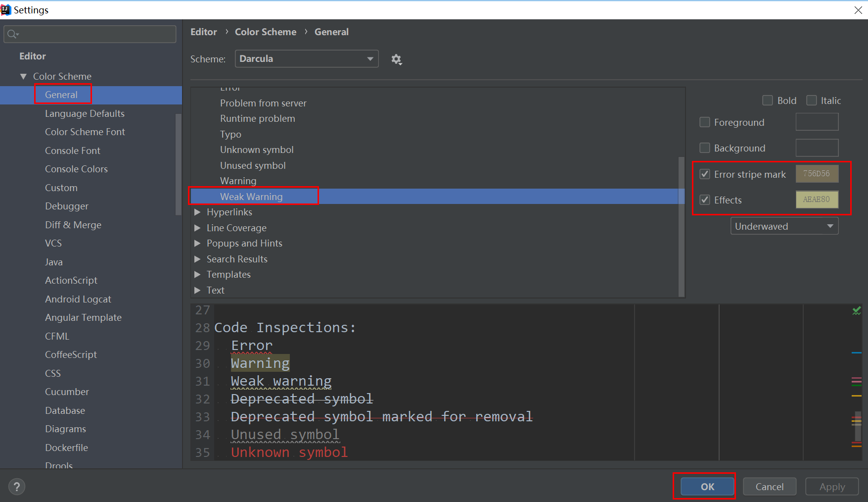Click the search magnifier icon

[x=13, y=34]
